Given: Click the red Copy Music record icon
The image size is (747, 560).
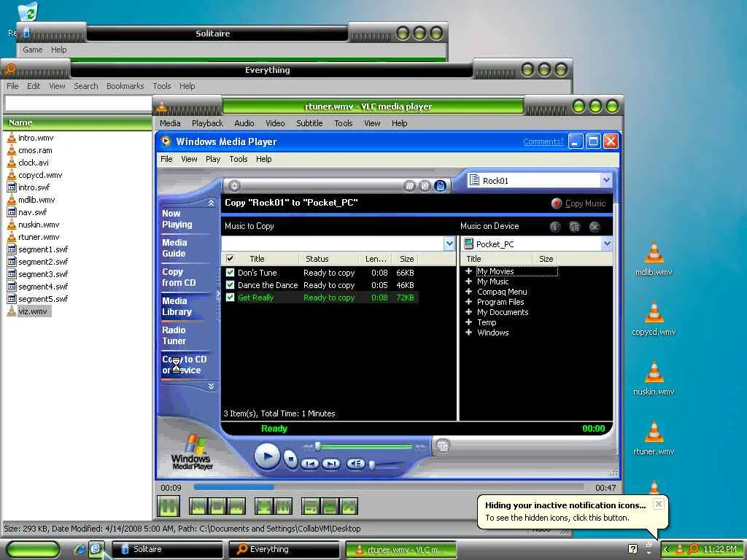Looking at the screenshot, I should [x=556, y=203].
